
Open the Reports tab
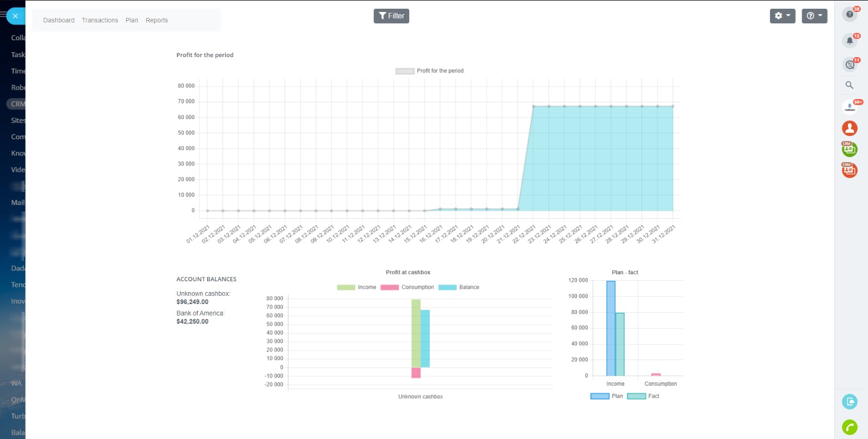pyautogui.click(x=157, y=20)
